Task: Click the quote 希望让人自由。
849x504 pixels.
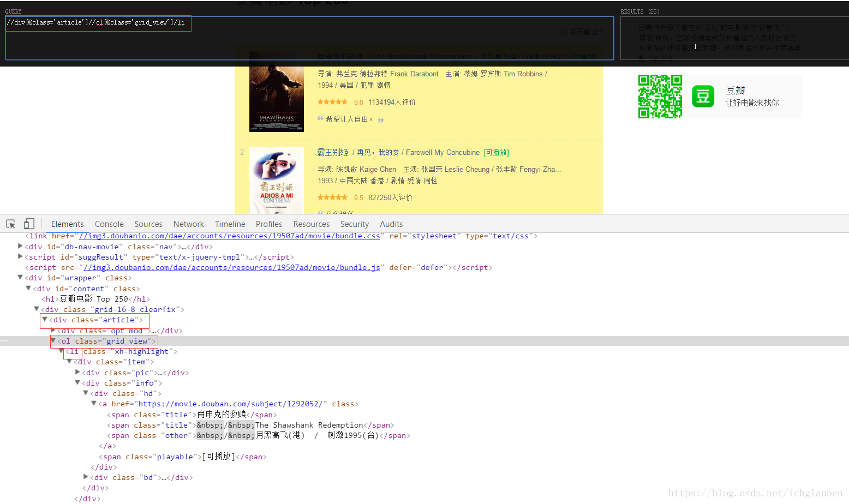Action: (350, 119)
